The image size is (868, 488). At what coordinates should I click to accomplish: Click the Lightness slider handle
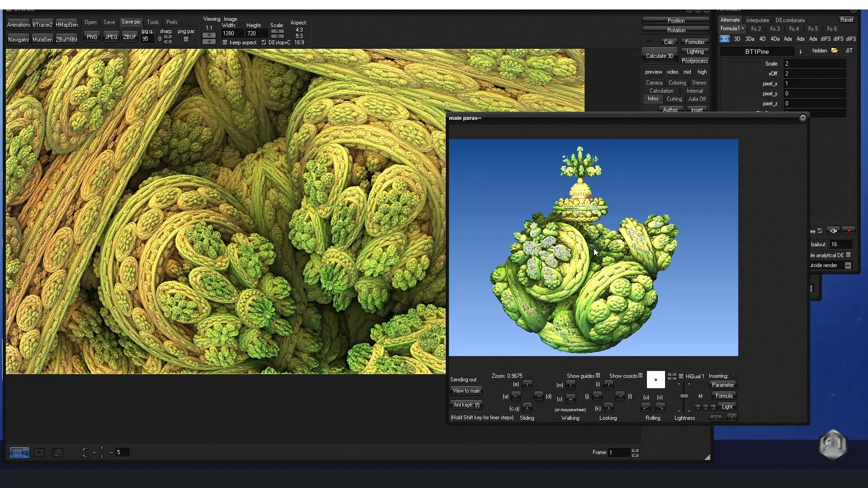(x=684, y=396)
